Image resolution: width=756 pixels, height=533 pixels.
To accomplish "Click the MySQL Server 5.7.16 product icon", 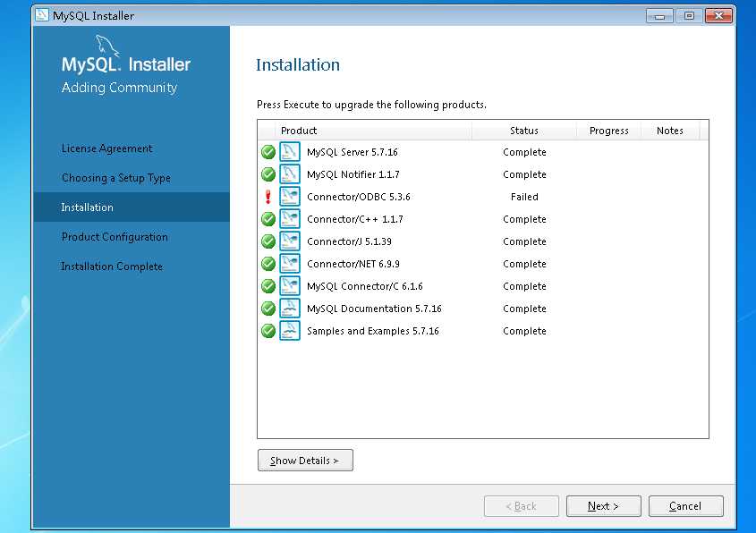I will click(290, 152).
